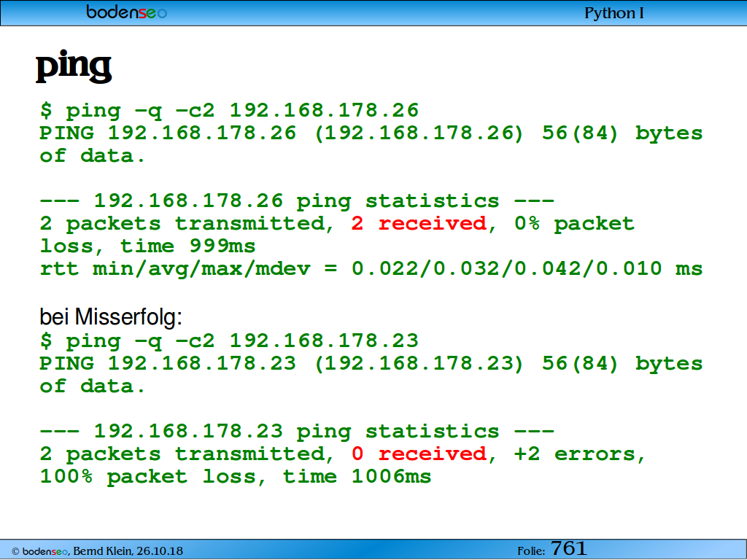Click 'loss, time 999ms' text

tap(147, 246)
